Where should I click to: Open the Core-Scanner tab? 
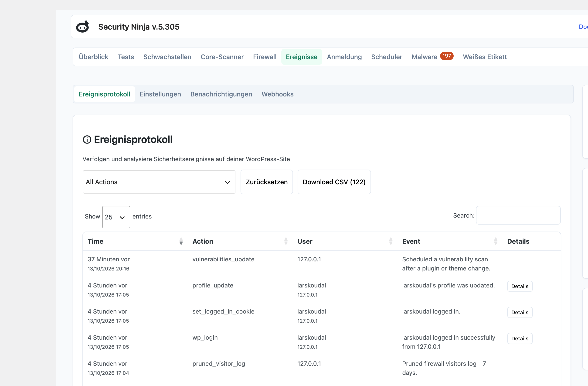[x=222, y=57]
